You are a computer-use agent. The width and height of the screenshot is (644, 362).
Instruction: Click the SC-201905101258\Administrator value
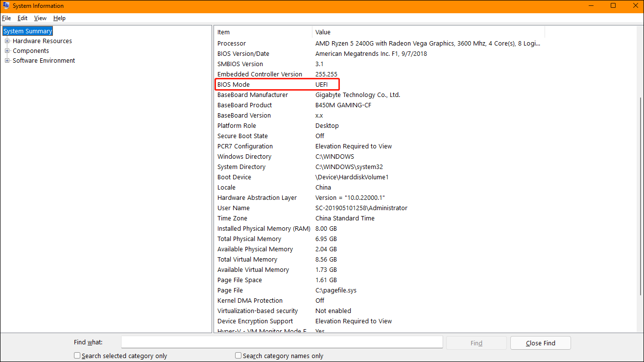361,208
